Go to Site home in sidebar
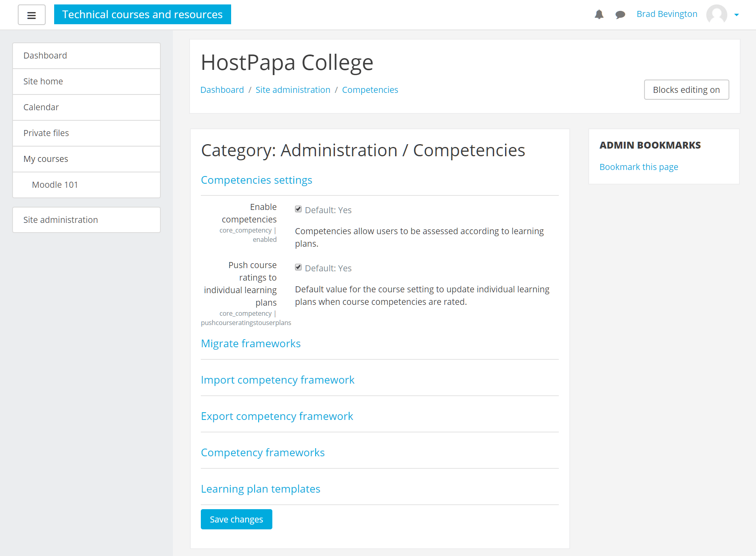 (86, 82)
